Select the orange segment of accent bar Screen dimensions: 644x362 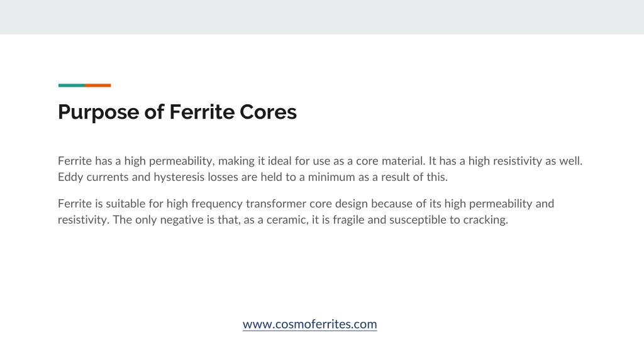coord(98,85)
